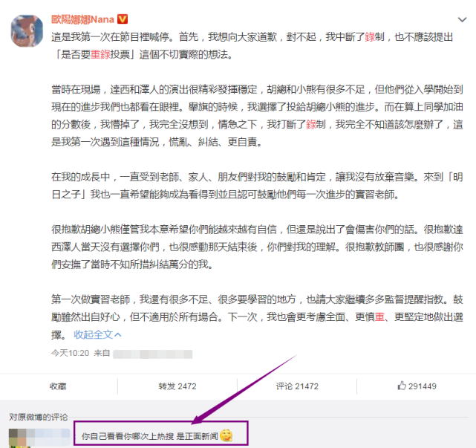476x448 pixels.
Task: Click the emoji at end of comment
Action: [x=226, y=436]
